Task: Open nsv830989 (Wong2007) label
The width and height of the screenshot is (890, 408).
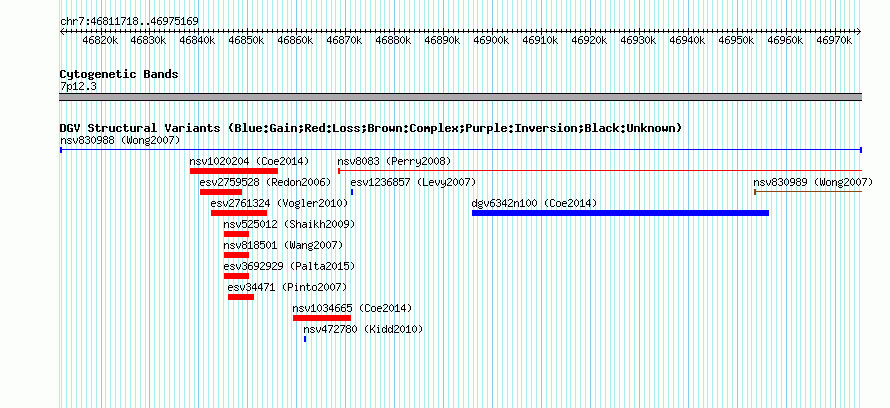Action: (x=813, y=183)
